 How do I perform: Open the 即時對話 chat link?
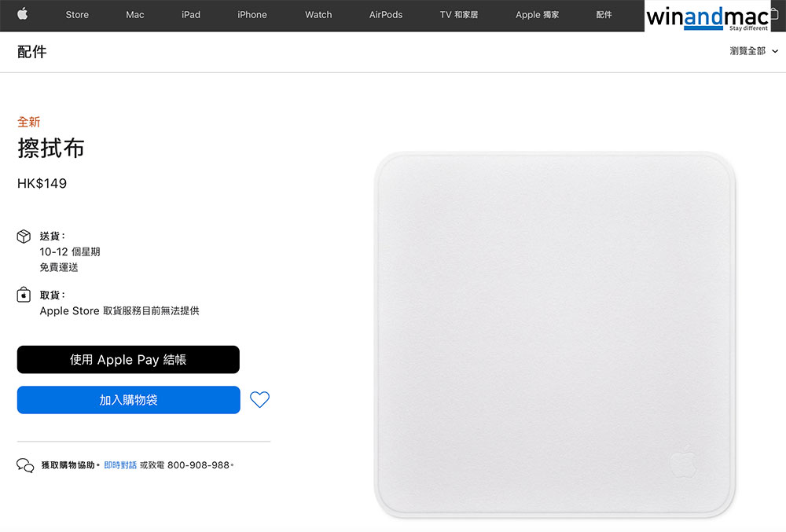(120, 465)
